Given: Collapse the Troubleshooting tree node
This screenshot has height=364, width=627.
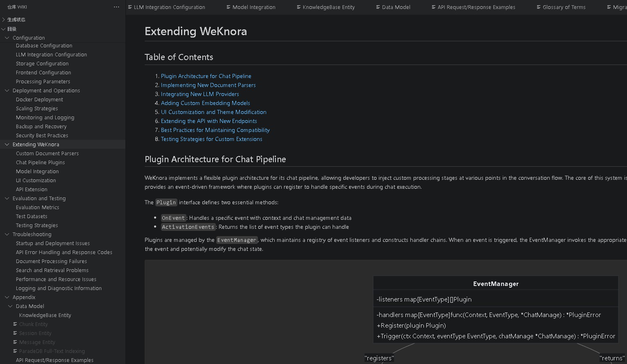Looking at the screenshot, I should click(x=7, y=234).
